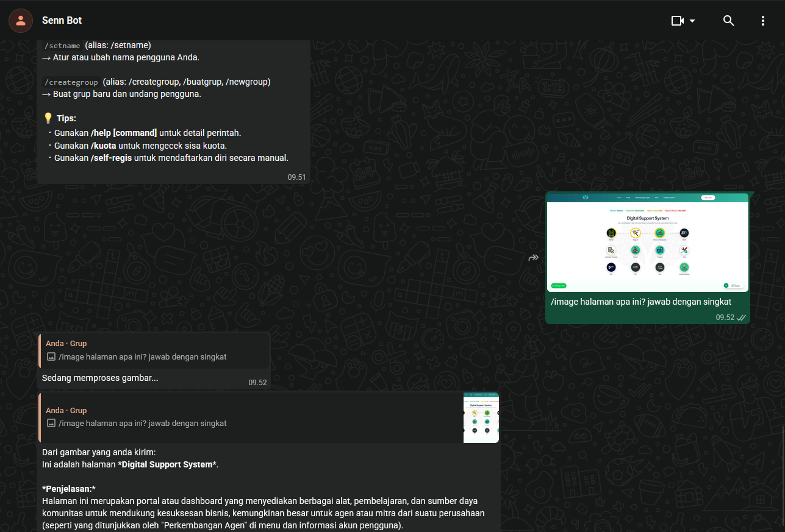Open the chat menu with three dots
785x532 pixels.
click(x=762, y=21)
